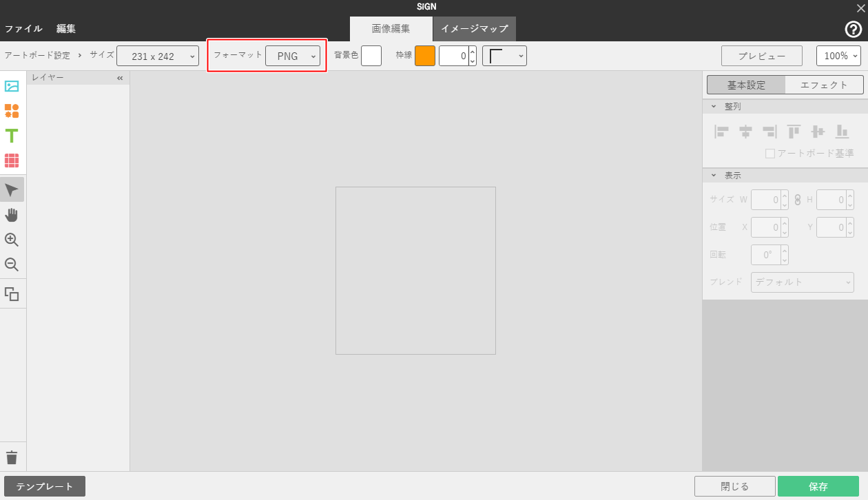Open the フォーマット PNG dropdown

pyautogui.click(x=293, y=56)
